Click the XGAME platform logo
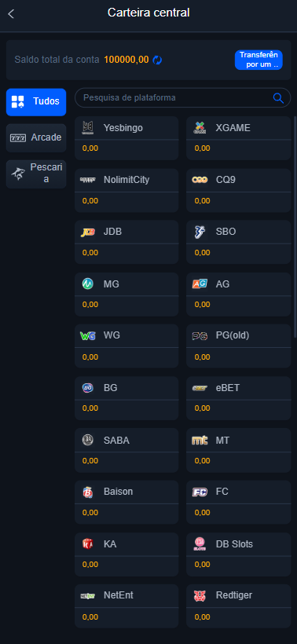 pyautogui.click(x=200, y=128)
